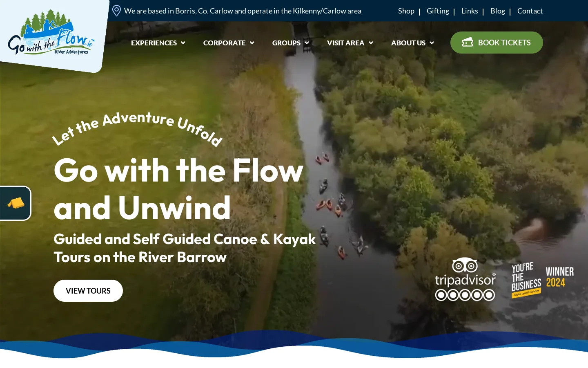Visit the Blog link
The width and height of the screenshot is (588, 368).
pos(497,11)
